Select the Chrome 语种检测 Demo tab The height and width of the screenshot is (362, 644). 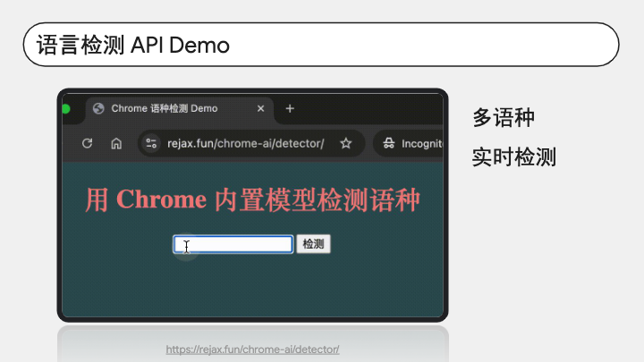coord(180,109)
